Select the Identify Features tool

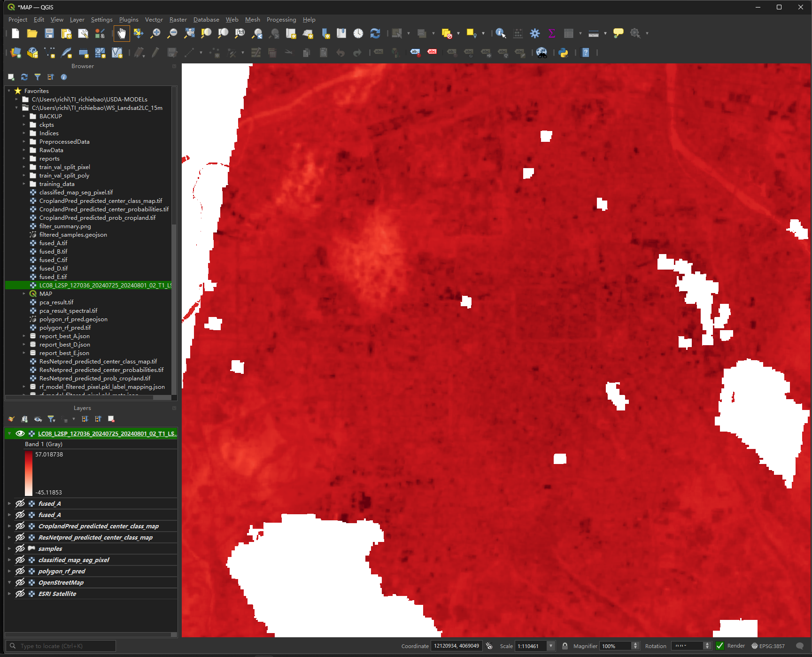pyautogui.click(x=501, y=33)
